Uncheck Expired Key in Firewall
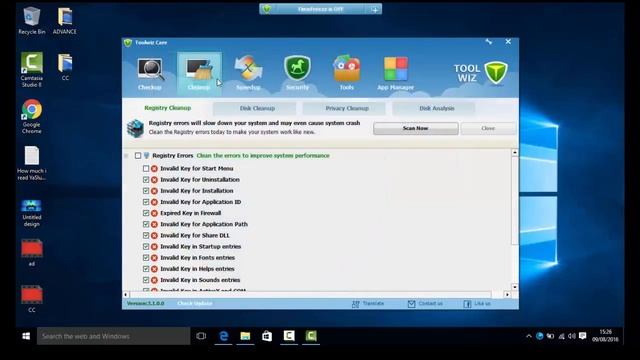This screenshot has height=360, width=640. coord(146,213)
